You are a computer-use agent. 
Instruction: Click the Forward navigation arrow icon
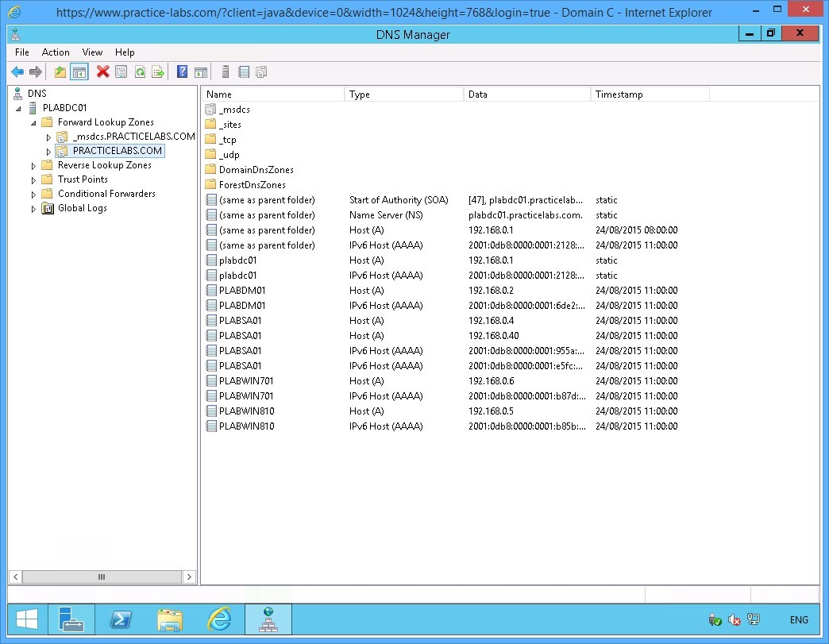(x=36, y=71)
